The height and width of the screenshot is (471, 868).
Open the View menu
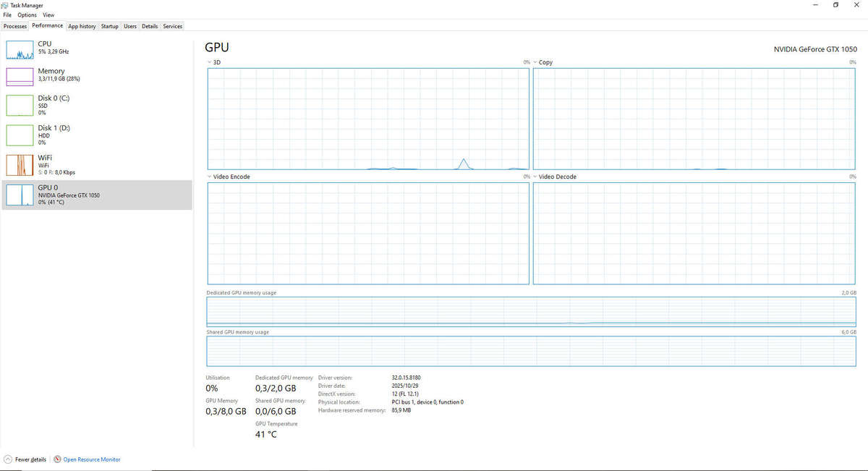point(48,15)
